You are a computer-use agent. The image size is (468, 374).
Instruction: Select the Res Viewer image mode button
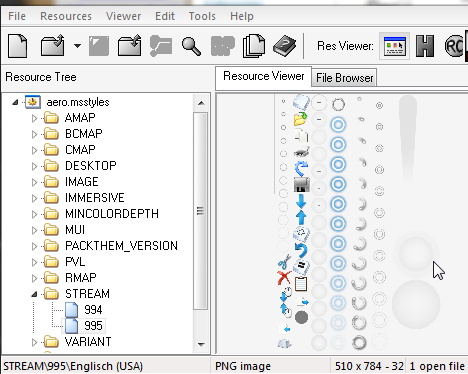coord(395,46)
